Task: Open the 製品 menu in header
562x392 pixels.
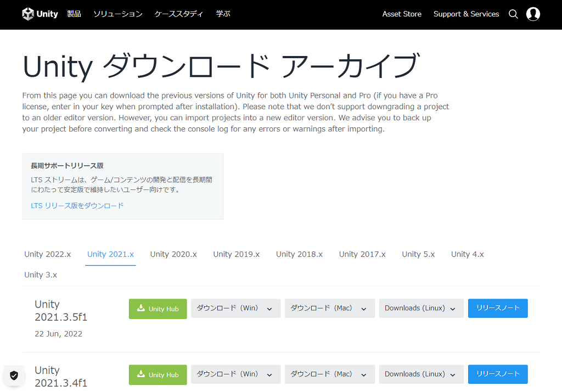Action: 74,14
